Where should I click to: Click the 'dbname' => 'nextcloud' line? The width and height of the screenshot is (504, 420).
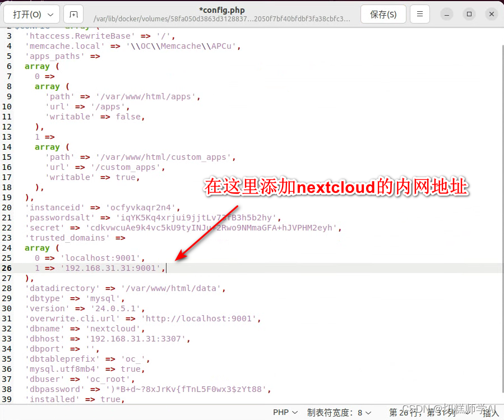coord(85,329)
